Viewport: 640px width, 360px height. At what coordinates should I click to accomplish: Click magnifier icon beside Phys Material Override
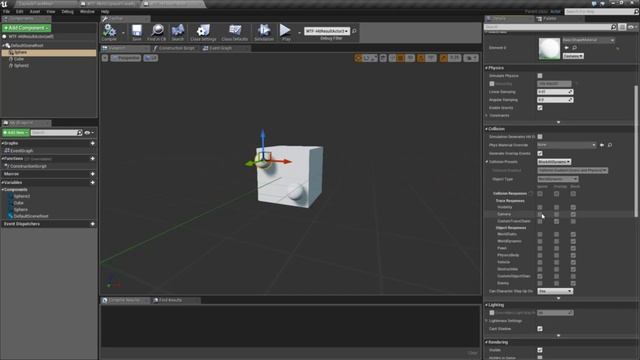[x=610, y=145]
